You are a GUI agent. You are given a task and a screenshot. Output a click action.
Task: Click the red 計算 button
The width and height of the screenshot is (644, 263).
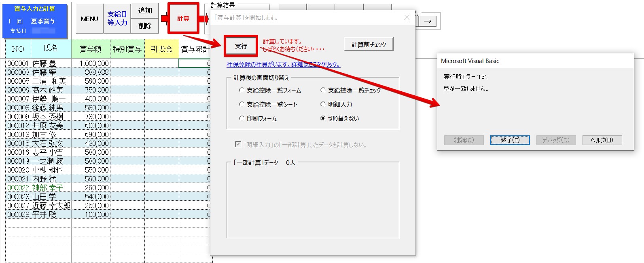(x=183, y=19)
